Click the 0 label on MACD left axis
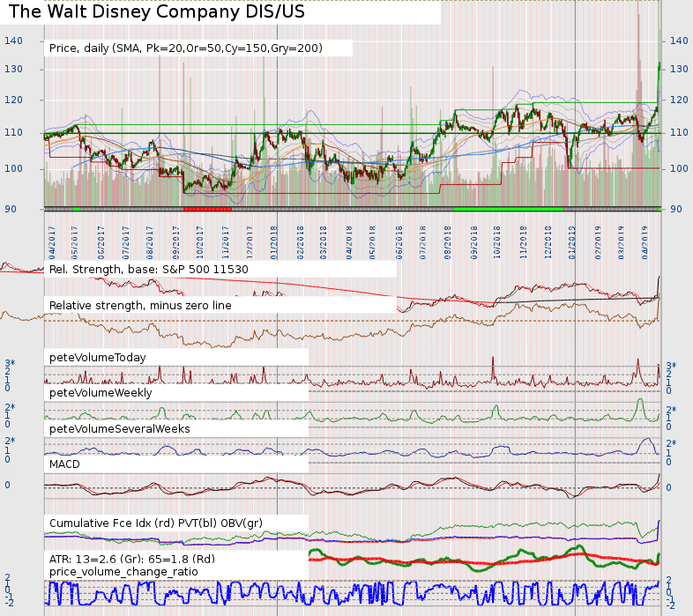 7,486
